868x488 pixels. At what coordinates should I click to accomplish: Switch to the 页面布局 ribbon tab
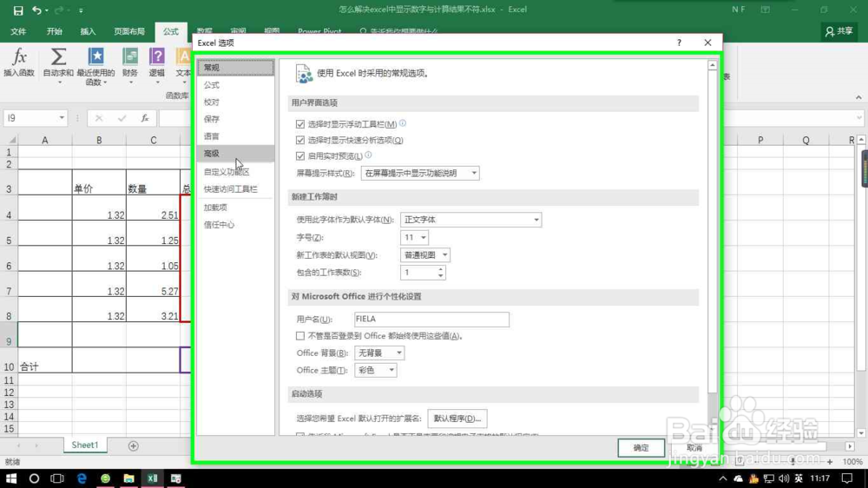tap(129, 31)
